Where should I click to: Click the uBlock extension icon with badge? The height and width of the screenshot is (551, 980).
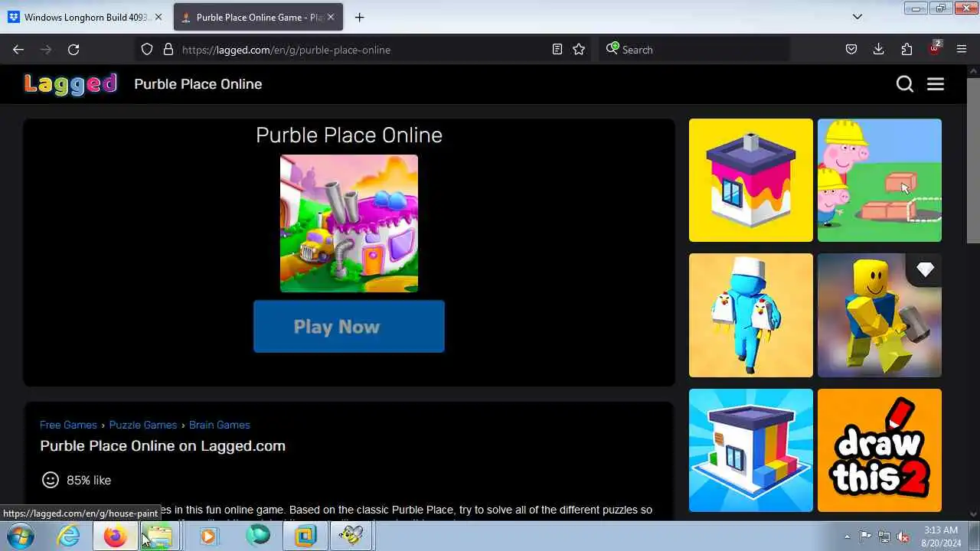pos(935,48)
